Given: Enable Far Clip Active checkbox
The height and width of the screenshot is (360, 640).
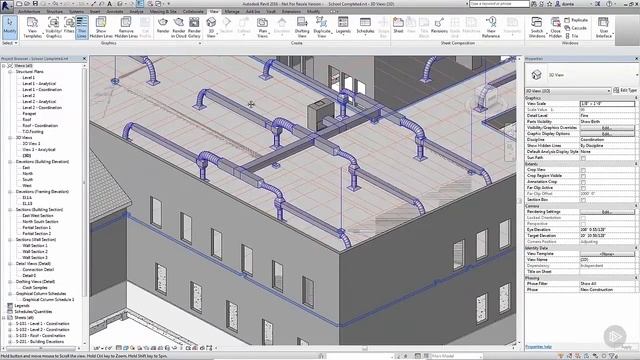Looking at the screenshot, I should (x=583, y=188).
